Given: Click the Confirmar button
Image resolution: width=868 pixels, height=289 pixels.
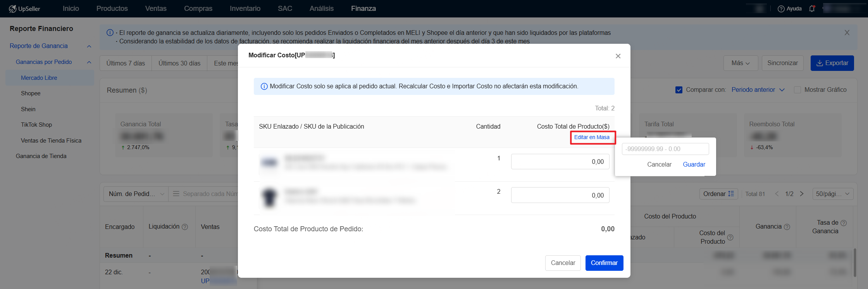Looking at the screenshot, I should [x=604, y=263].
